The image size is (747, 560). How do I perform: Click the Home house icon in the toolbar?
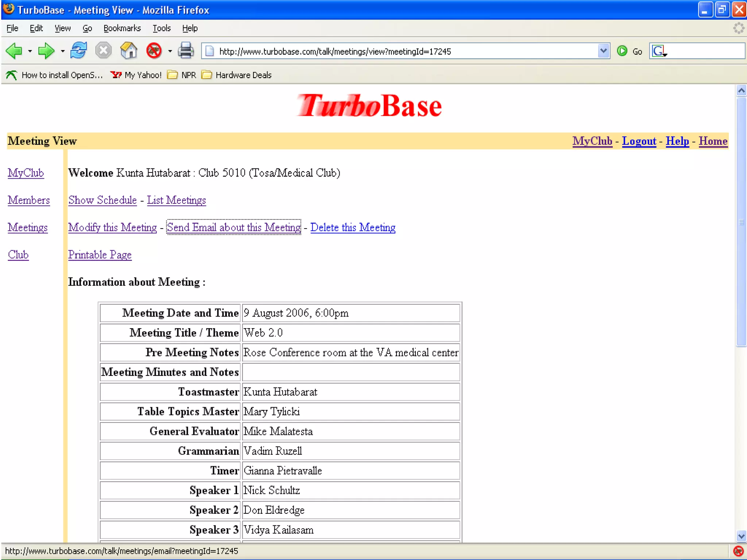point(128,51)
